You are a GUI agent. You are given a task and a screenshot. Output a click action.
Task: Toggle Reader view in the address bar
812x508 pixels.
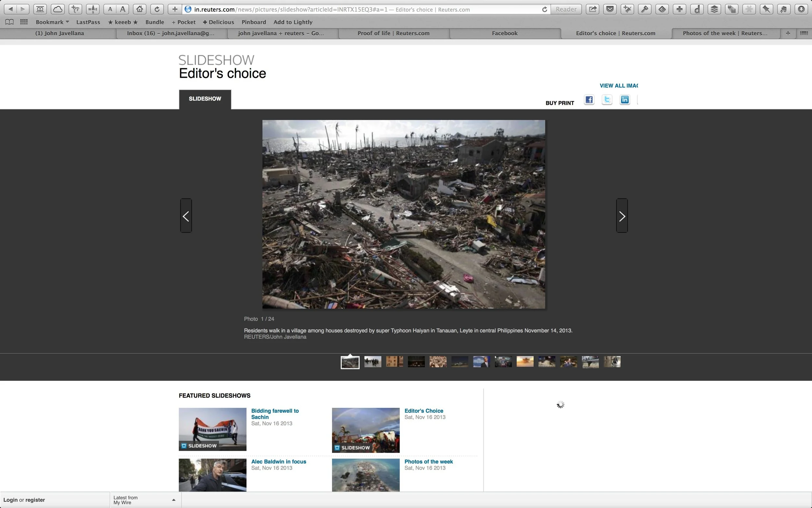tap(566, 9)
